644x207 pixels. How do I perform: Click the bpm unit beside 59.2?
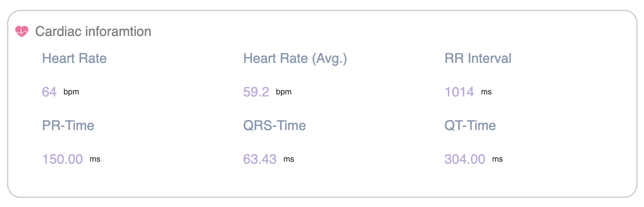[283, 92]
